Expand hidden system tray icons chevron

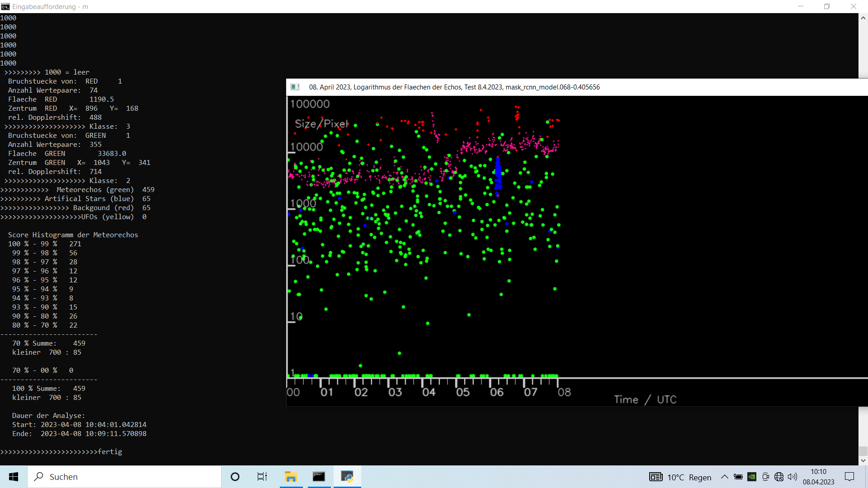pyautogui.click(x=724, y=477)
